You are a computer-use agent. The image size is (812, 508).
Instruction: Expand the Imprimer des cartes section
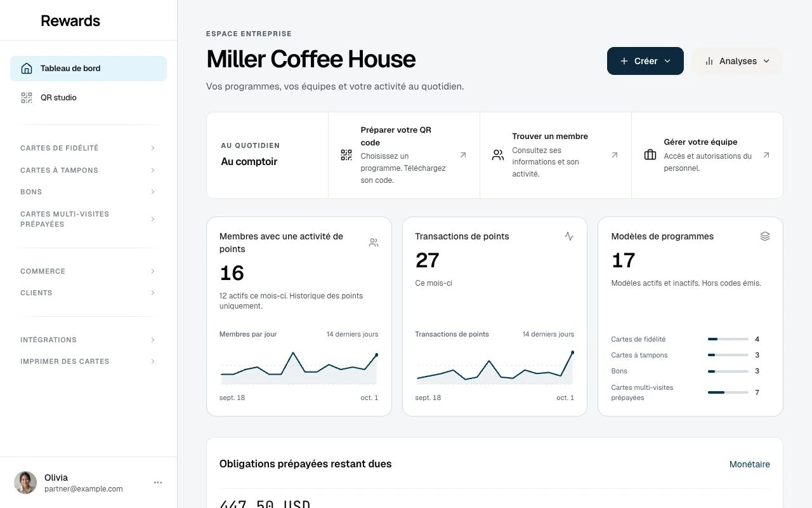pos(88,361)
